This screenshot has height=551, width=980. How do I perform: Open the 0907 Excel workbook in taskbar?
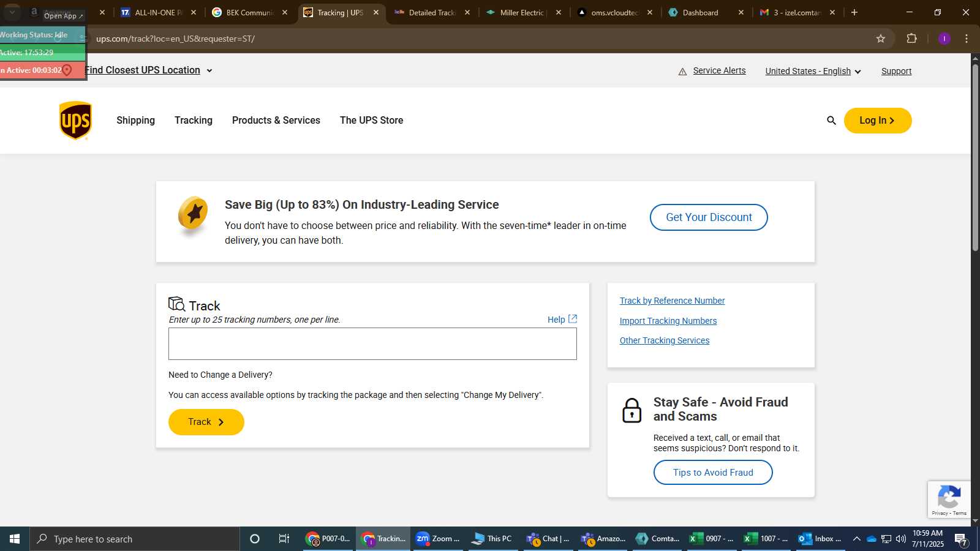[712, 539]
